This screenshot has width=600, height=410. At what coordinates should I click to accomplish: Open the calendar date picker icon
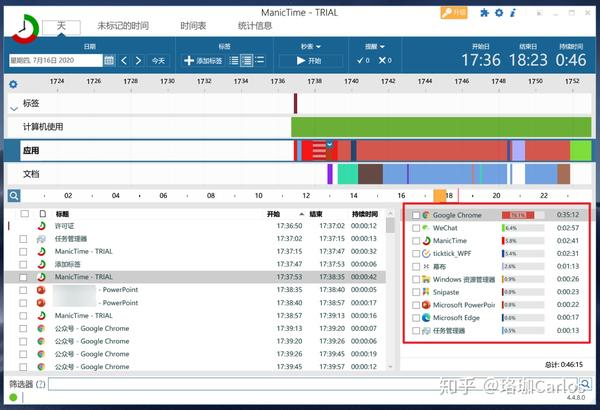109,60
